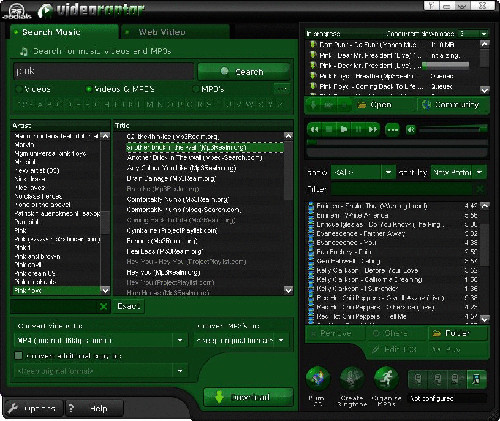Click the Play player button
Image resolution: width=500 pixels, height=421 pixels.
pyautogui.click(x=344, y=129)
